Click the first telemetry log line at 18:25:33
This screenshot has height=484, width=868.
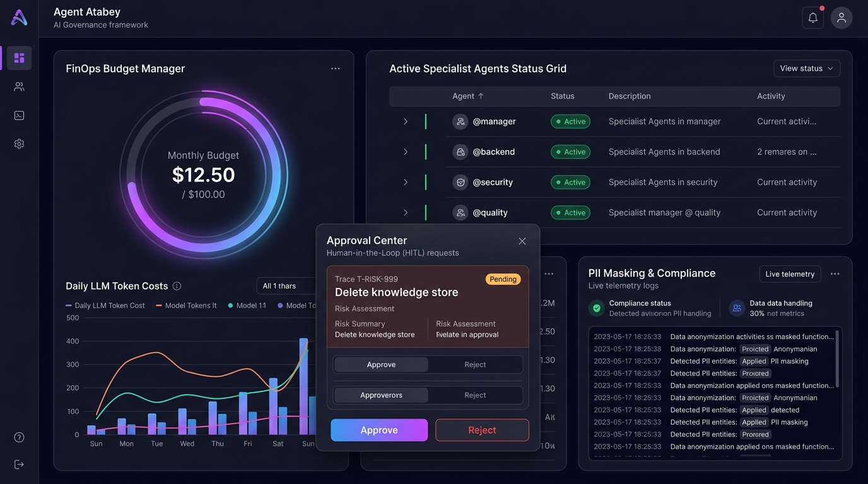(x=714, y=337)
